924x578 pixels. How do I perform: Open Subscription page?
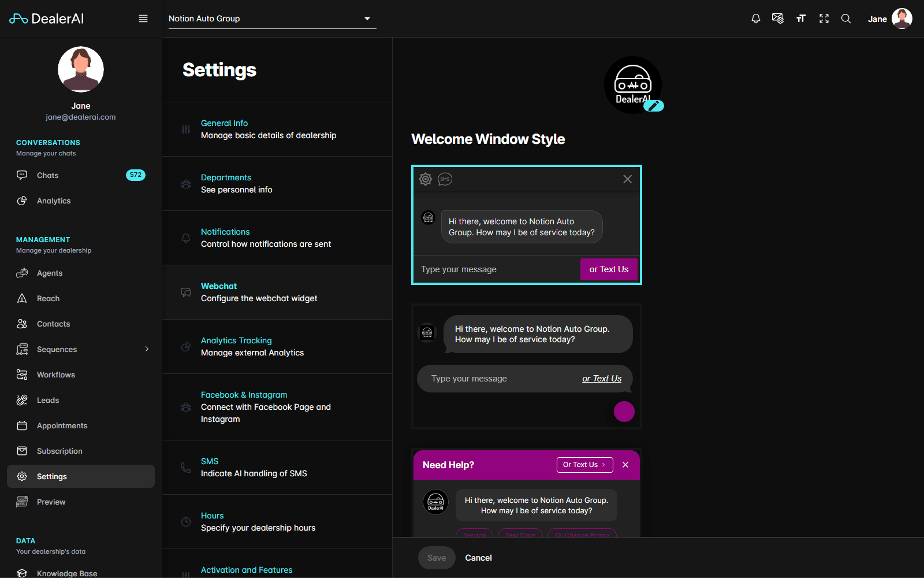pos(81,451)
